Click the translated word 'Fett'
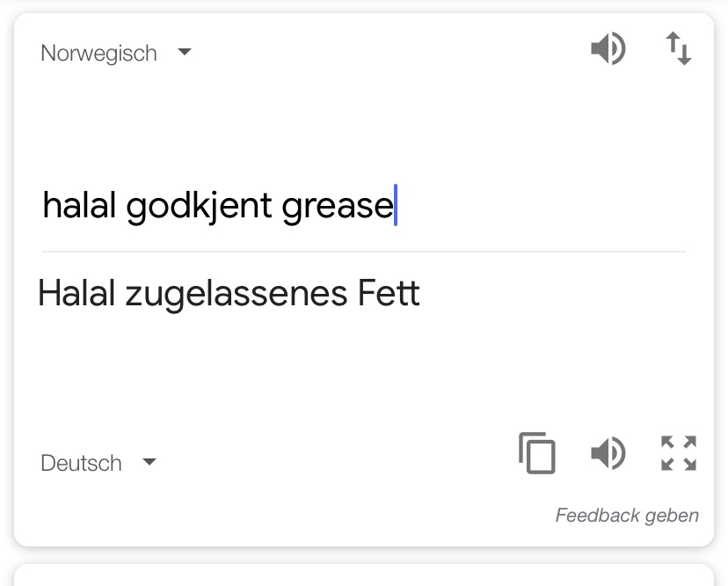Image resolution: width=728 pixels, height=586 pixels. (389, 294)
